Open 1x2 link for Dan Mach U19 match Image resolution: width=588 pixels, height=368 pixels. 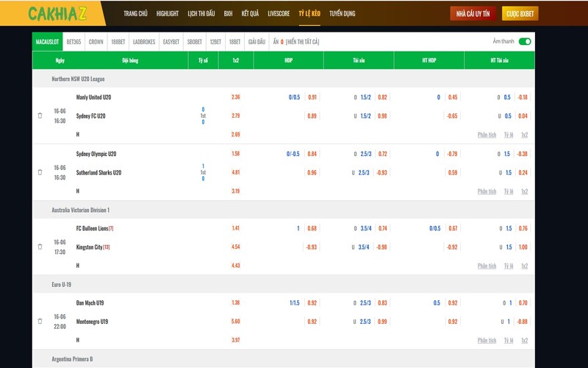[525, 340]
